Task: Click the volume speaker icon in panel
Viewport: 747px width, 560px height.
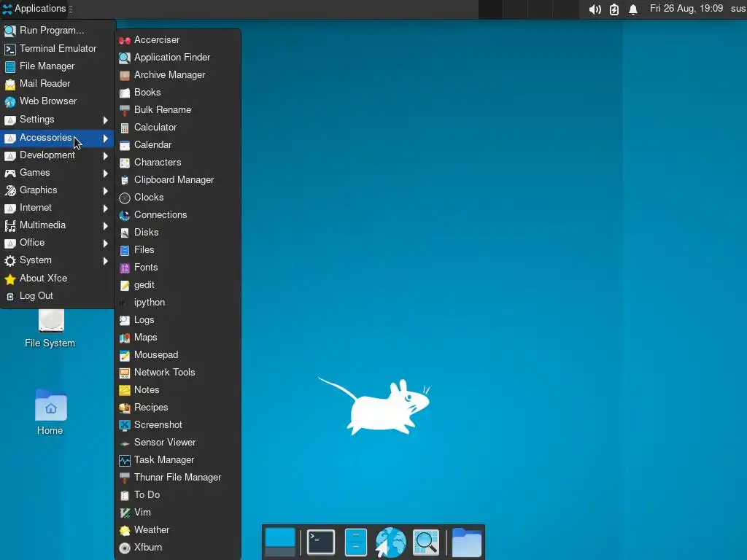Action: click(595, 9)
